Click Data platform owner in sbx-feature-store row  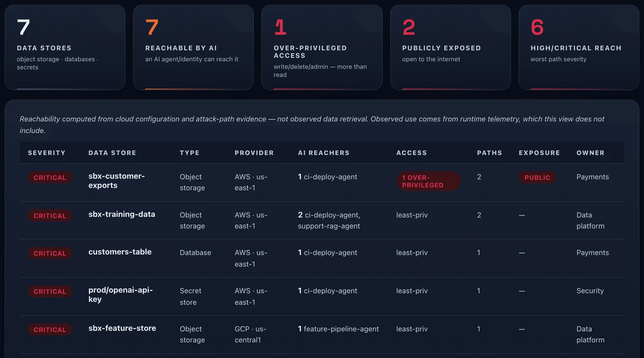click(590, 335)
